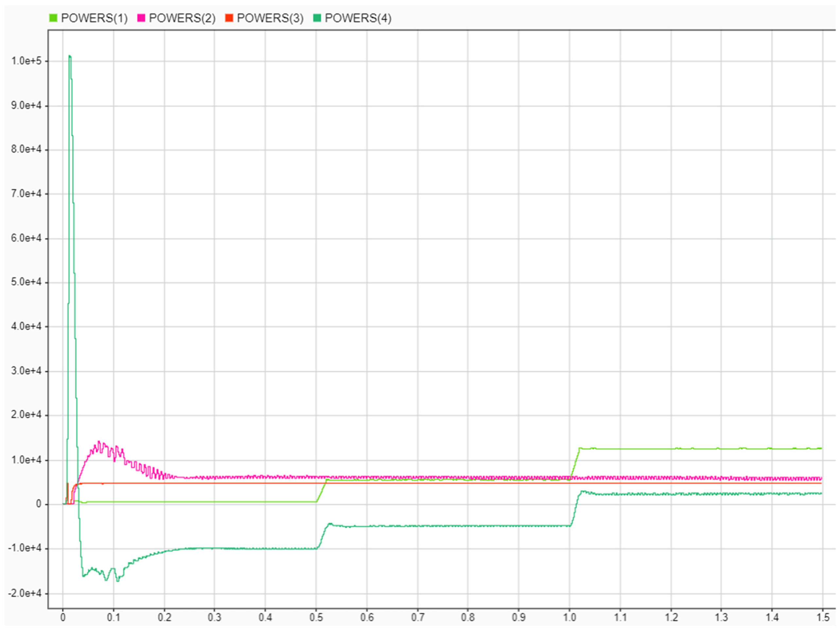Select the POWERS(2) legend label text
Viewport: 840px width, 632px height.
(x=182, y=18)
